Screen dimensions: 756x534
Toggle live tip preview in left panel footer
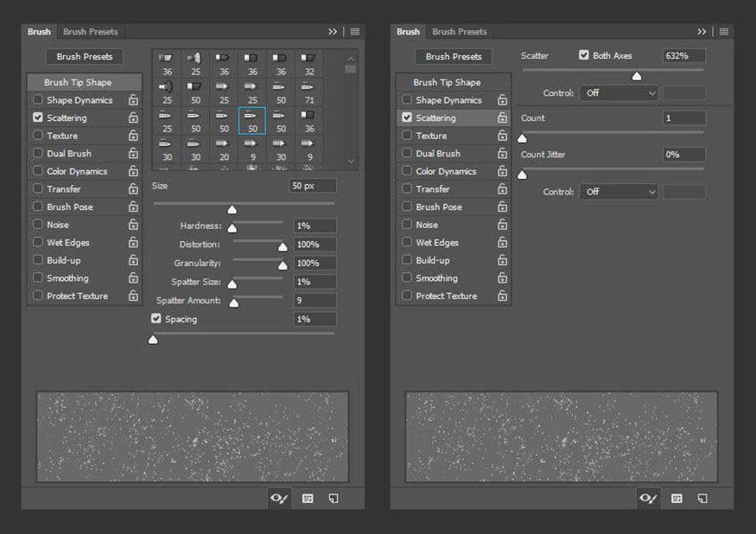point(279,498)
